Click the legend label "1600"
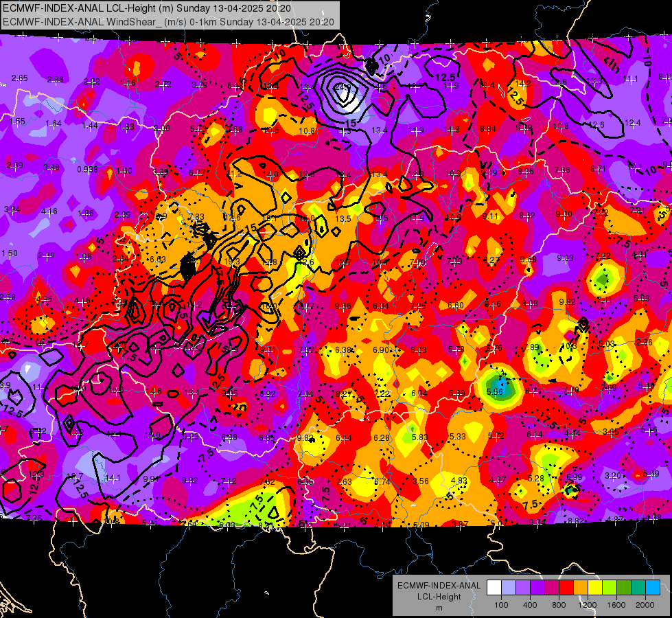672x618 pixels. 616,605
